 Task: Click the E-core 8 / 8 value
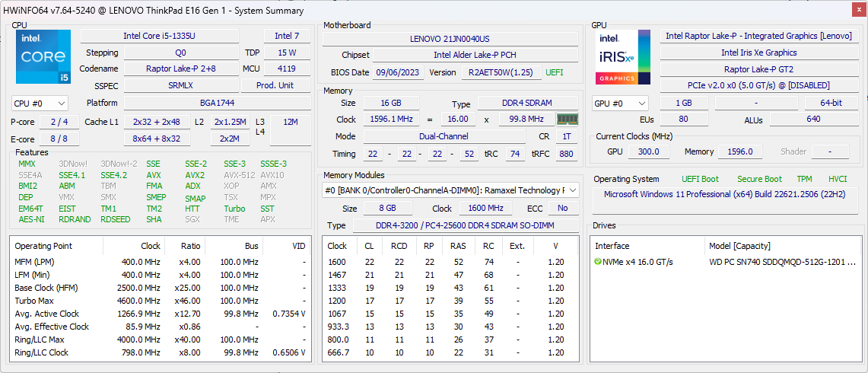tap(59, 139)
